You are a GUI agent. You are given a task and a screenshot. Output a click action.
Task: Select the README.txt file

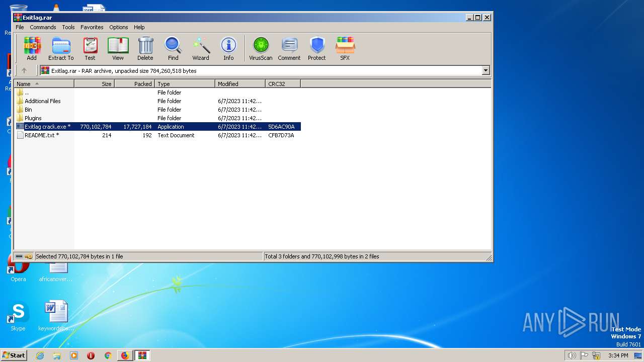[157, 135]
